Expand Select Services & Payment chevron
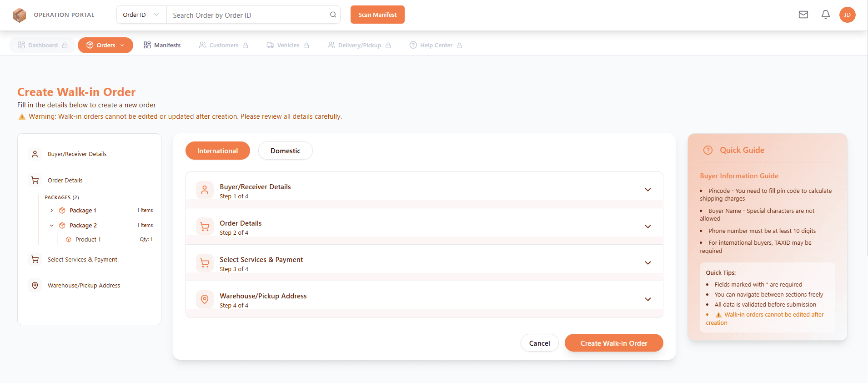868x383 pixels. pos(648,263)
